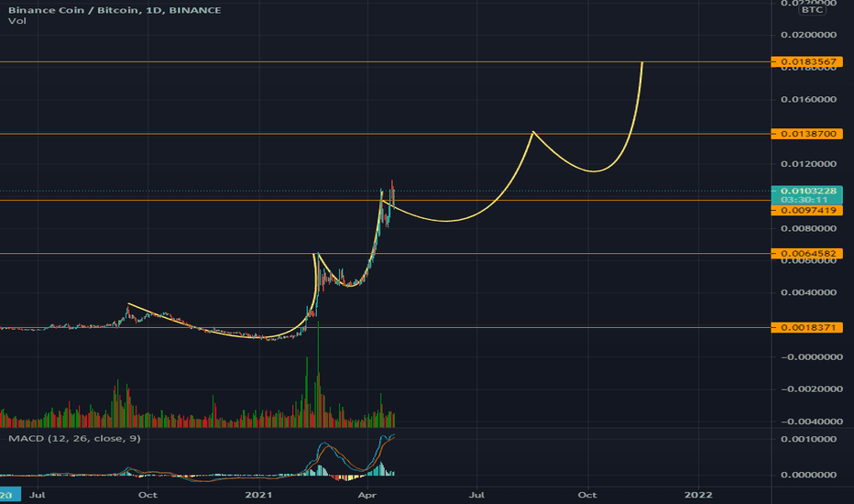The width and height of the screenshot is (854, 504).
Task: Click the 0.0040000 axis value
Action: 808,292
